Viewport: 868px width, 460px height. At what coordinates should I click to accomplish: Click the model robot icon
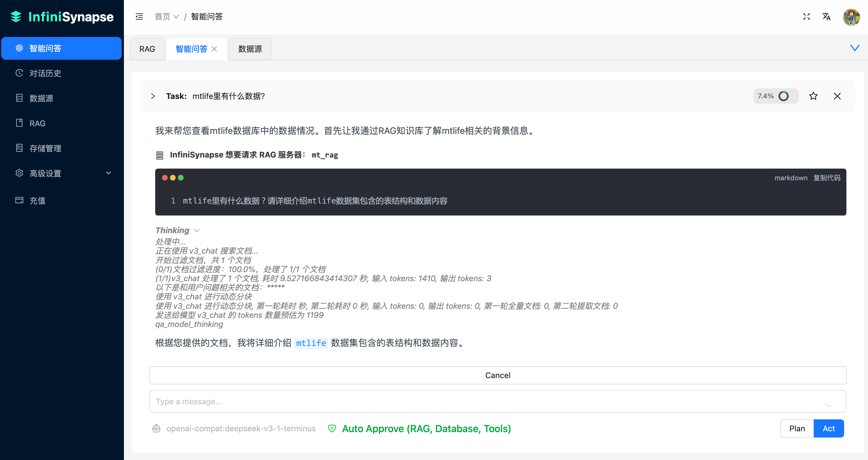tap(156, 428)
